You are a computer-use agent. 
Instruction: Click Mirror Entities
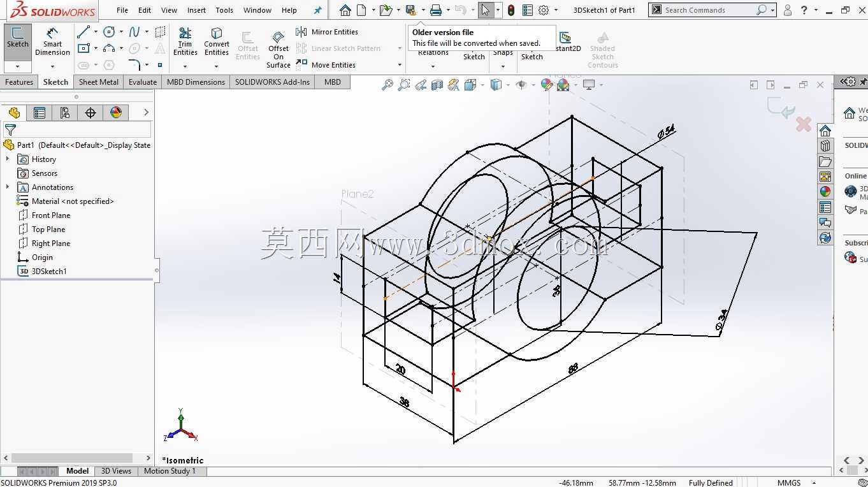point(327,32)
